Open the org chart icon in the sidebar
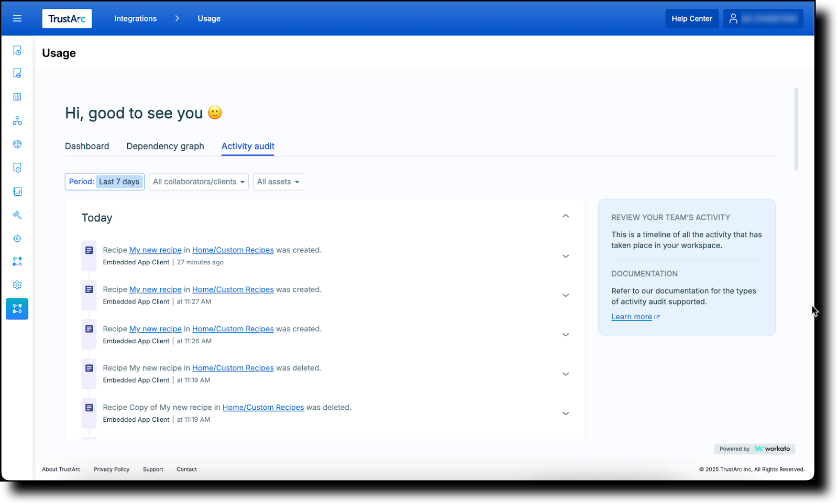838x504 pixels. (17, 120)
